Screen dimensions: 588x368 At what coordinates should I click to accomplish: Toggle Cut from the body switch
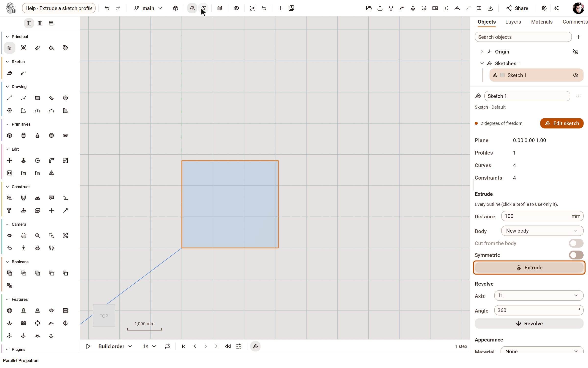pyautogui.click(x=576, y=243)
